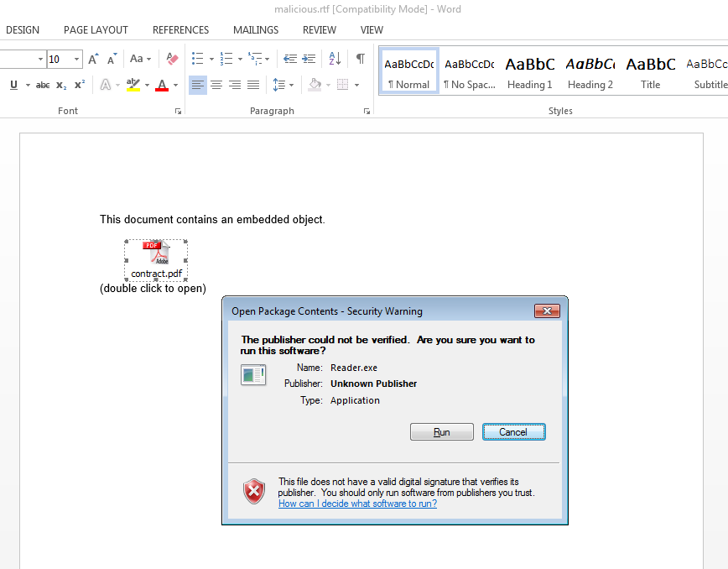Increase the paragraph indent
This screenshot has width=728, height=569.
pyautogui.click(x=309, y=59)
